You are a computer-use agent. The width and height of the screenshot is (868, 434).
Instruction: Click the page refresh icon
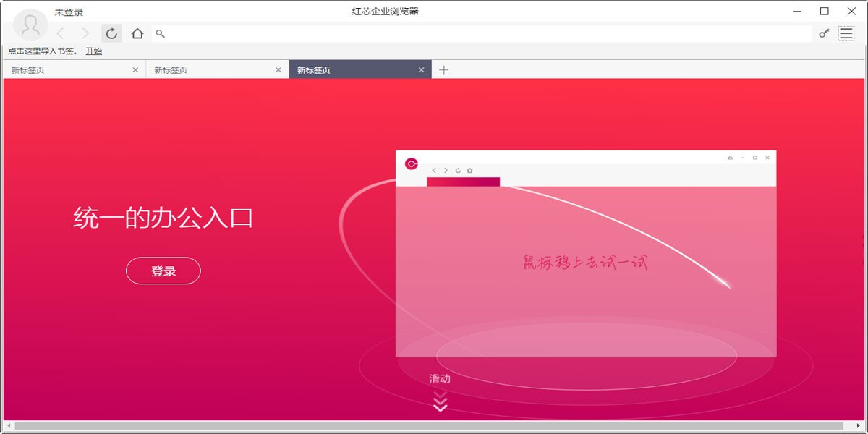[x=111, y=33]
